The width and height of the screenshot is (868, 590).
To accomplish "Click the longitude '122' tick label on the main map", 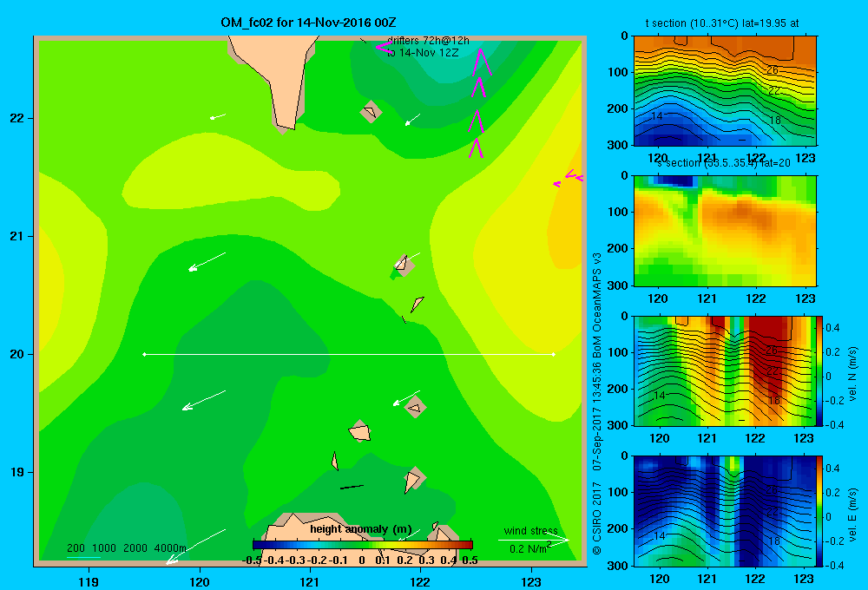I will 420,581.
